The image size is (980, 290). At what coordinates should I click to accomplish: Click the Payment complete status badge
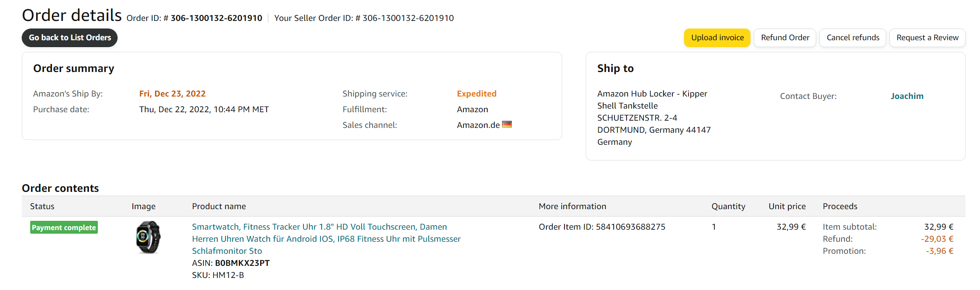tap(64, 228)
